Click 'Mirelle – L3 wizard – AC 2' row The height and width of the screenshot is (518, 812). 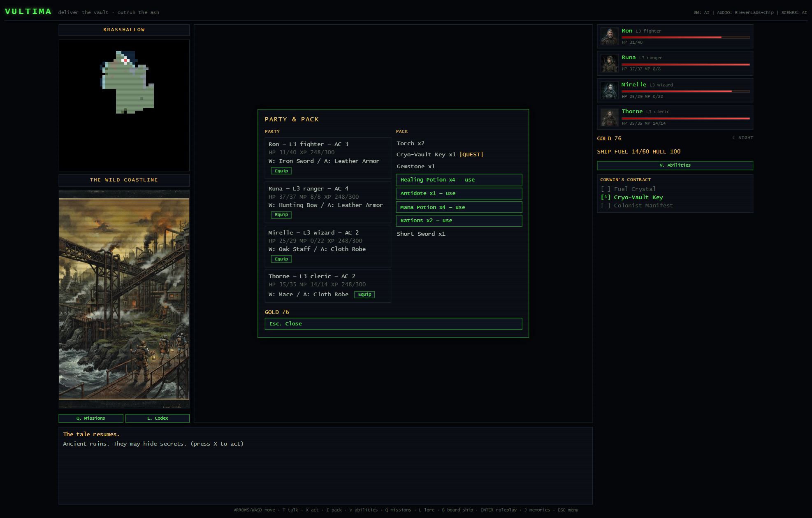(314, 233)
